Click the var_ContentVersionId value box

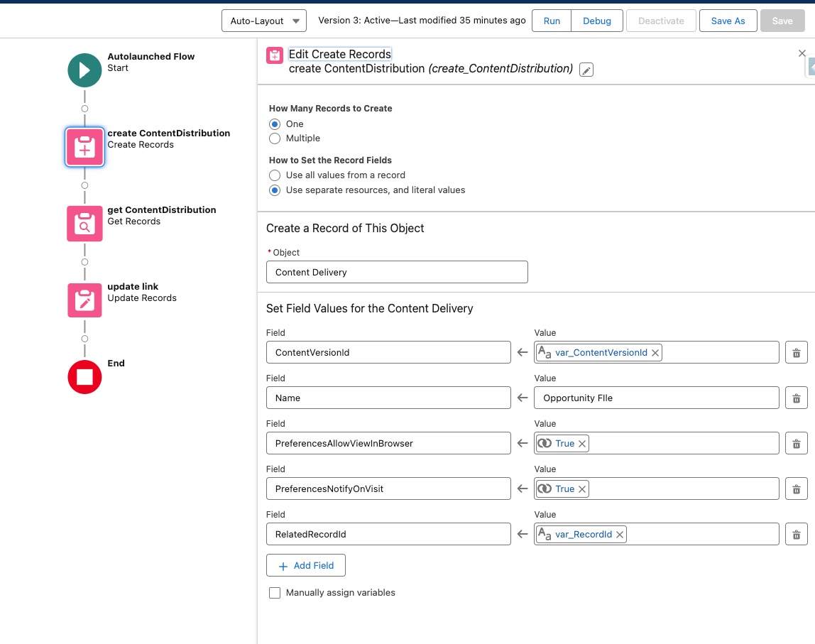[657, 352]
